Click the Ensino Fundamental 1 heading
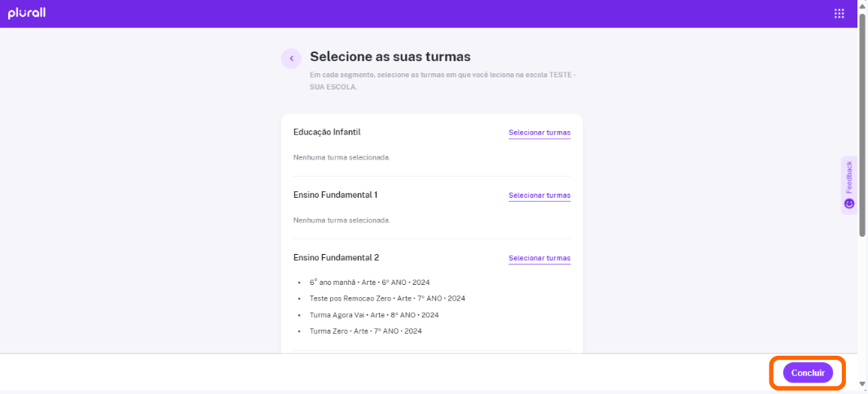868x394 pixels. coord(336,195)
